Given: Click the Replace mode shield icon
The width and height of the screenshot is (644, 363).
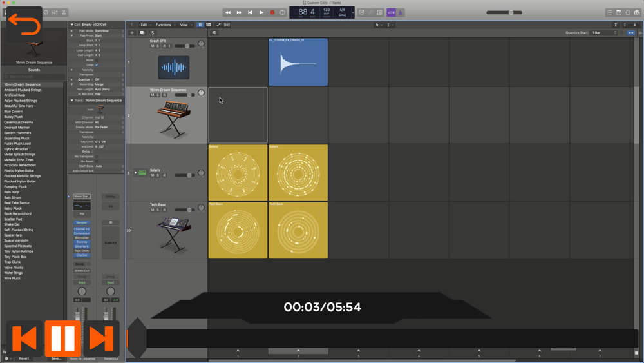Looking at the screenshot, I should pyautogui.click(x=361, y=12).
